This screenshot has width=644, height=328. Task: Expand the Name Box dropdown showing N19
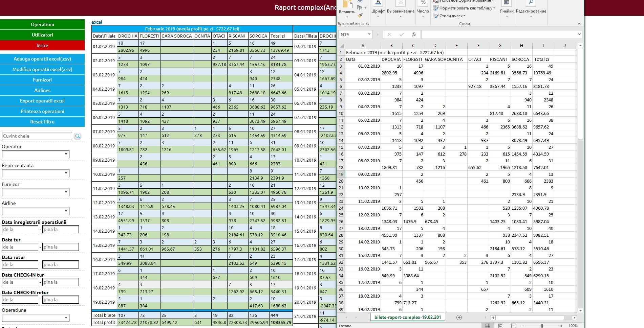[x=369, y=34]
